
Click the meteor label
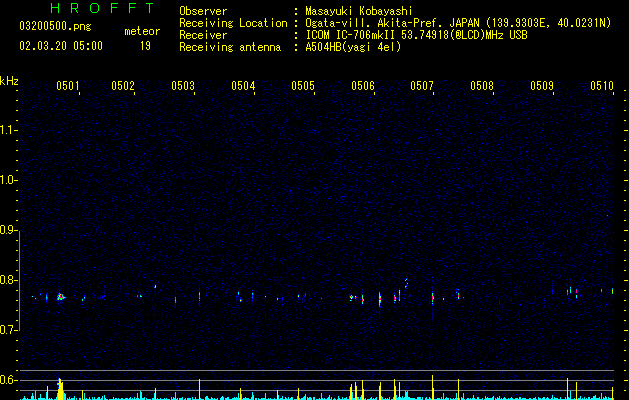[142, 31]
